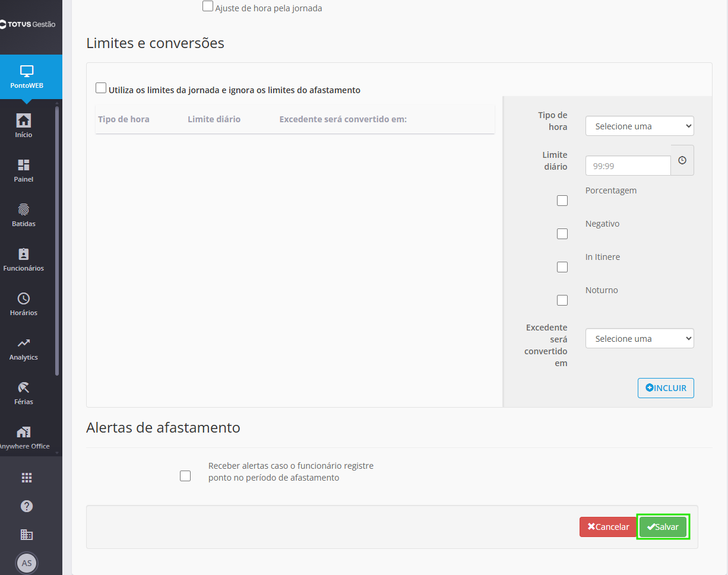Check the In Itinere checkbox
This screenshot has height=575, width=728.
click(x=562, y=267)
